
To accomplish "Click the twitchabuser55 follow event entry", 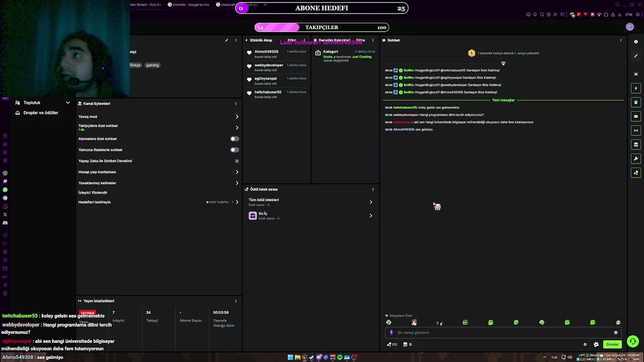I will [x=276, y=94].
